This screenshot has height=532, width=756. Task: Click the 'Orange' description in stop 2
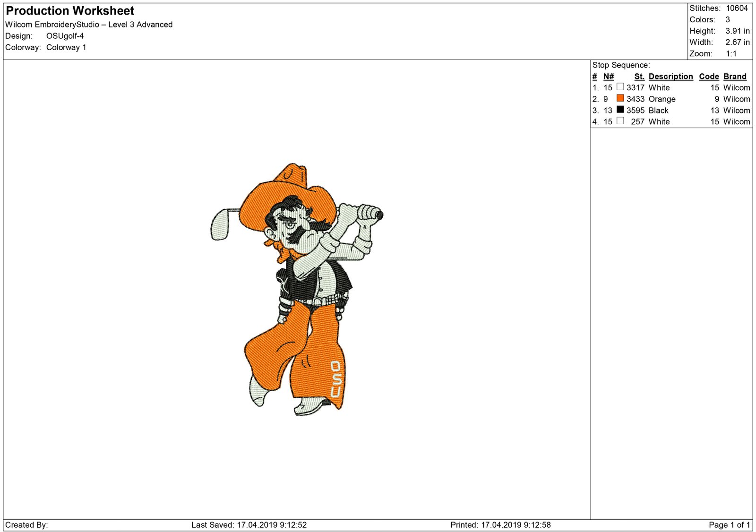[x=662, y=99]
